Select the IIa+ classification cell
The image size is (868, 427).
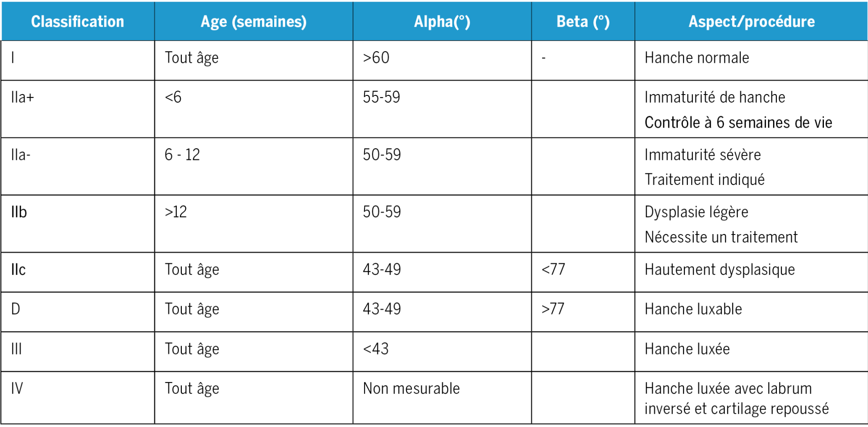(x=22, y=98)
